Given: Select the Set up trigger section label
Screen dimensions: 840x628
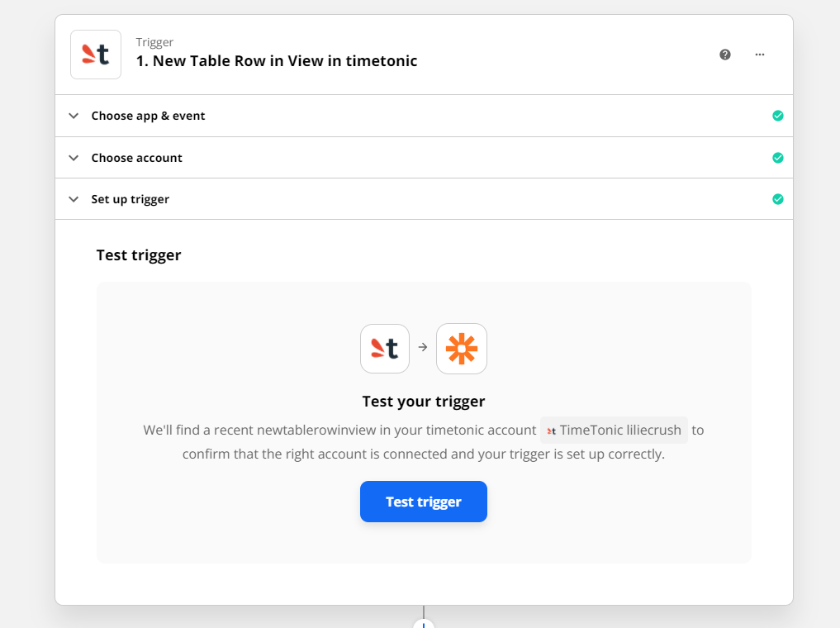Looking at the screenshot, I should coord(131,199).
